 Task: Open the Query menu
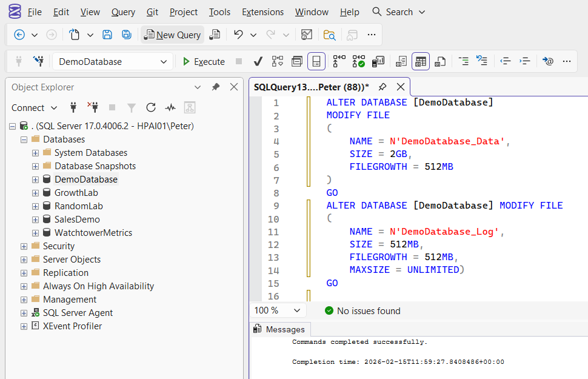pos(123,12)
